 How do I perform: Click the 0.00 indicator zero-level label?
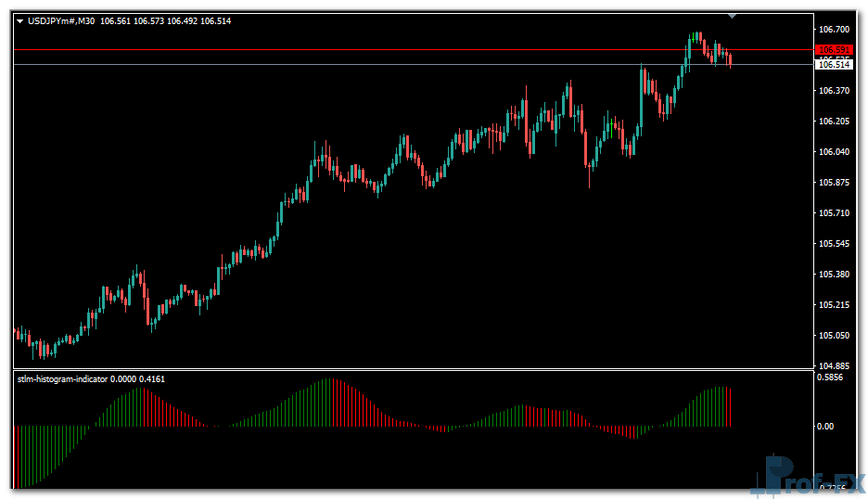point(825,427)
